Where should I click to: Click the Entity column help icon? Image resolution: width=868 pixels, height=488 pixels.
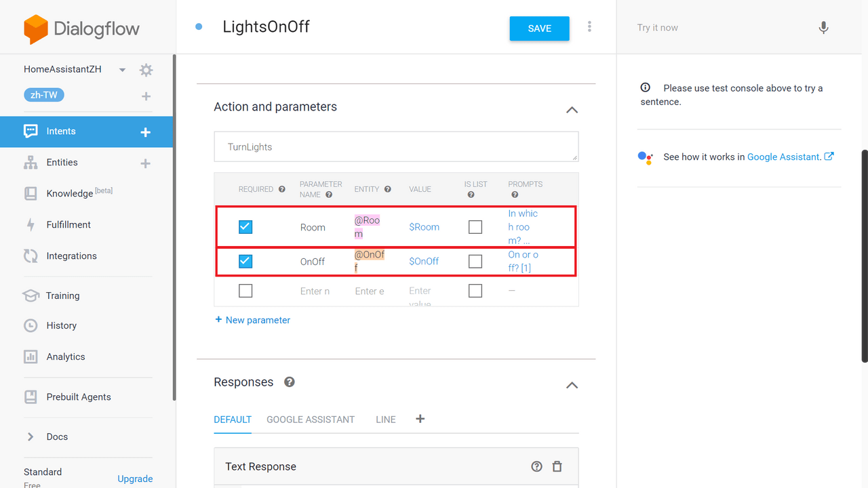point(388,189)
